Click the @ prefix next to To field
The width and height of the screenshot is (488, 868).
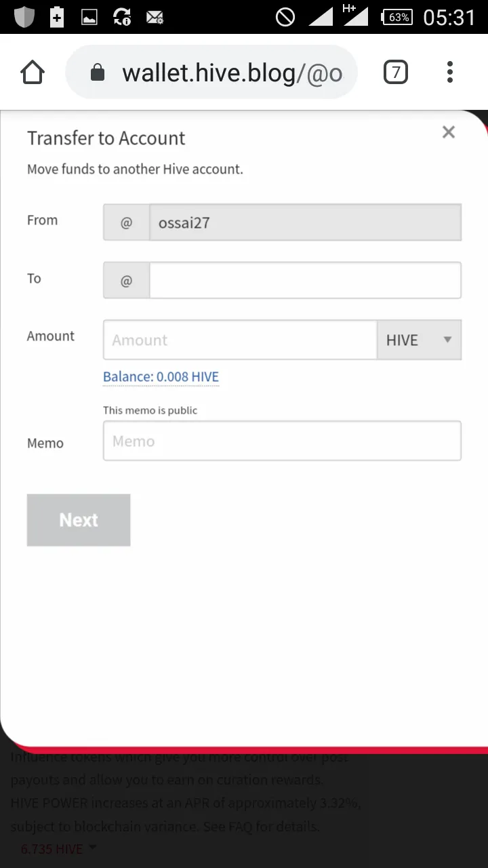[x=126, y=280]
